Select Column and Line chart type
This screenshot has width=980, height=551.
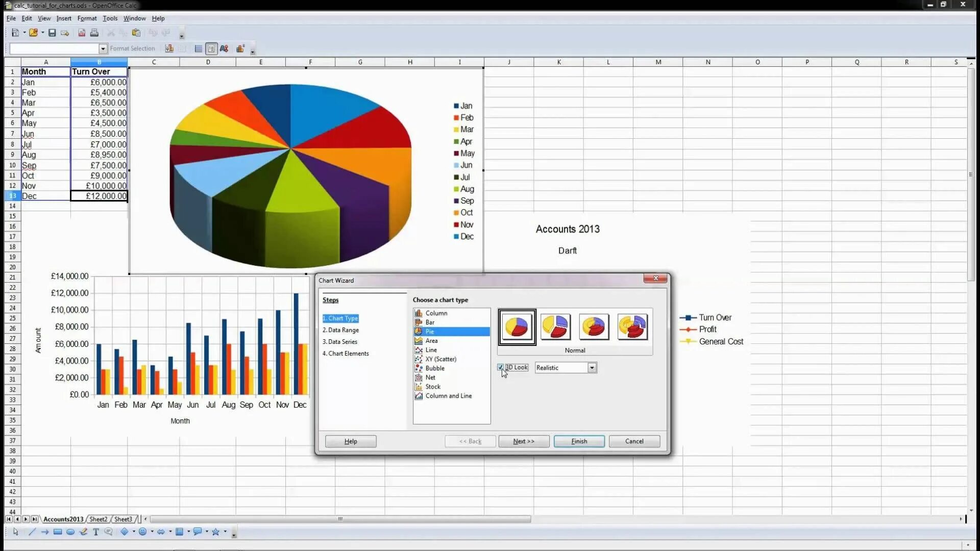(x=448, y=396)
